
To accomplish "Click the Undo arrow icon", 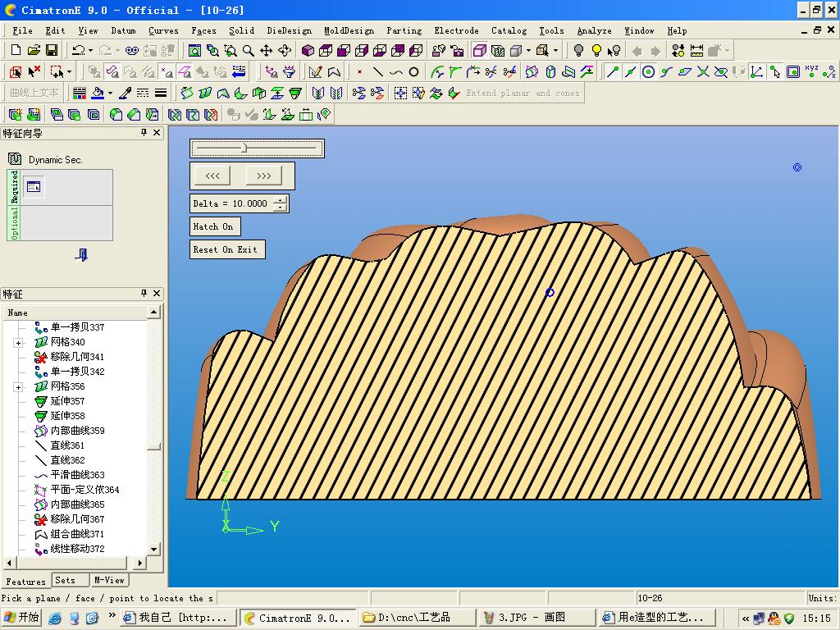I will tap(78, 50).
